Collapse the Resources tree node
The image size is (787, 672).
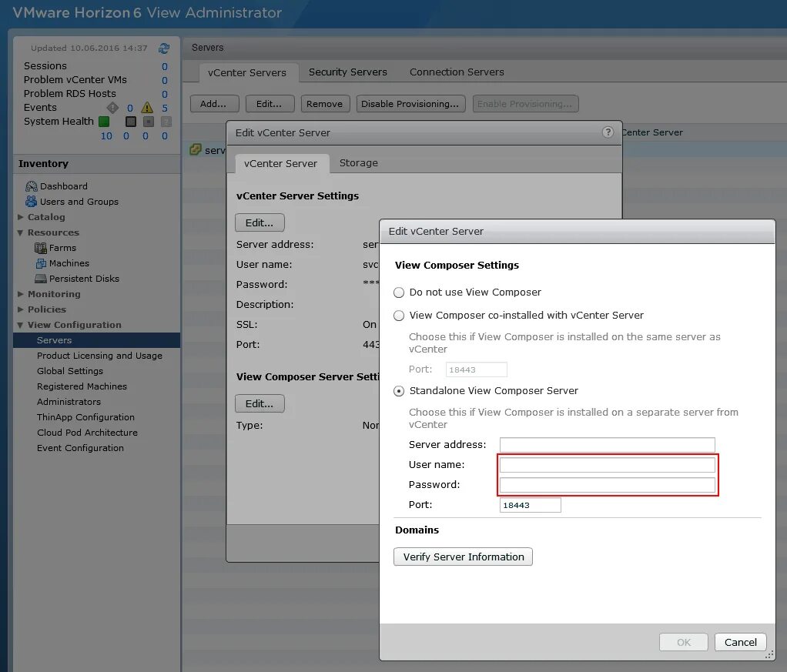click(x=21, y=232)
